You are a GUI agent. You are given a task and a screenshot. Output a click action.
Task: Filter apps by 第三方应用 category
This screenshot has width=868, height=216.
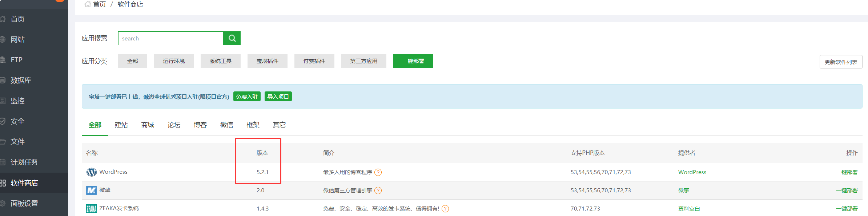(x=363, y=61)
